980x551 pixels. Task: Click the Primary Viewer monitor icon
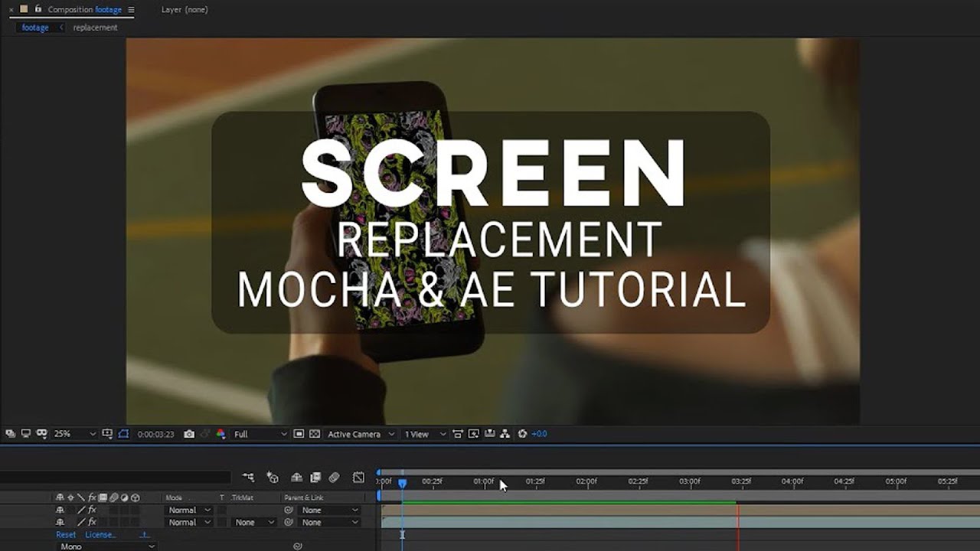(x=26, y=433)
